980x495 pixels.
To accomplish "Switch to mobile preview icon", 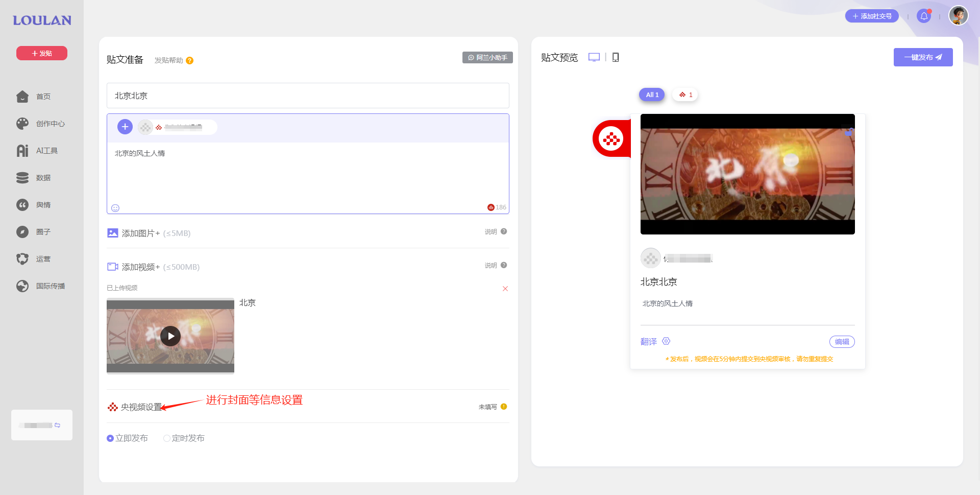I will [x=616, y=57].
